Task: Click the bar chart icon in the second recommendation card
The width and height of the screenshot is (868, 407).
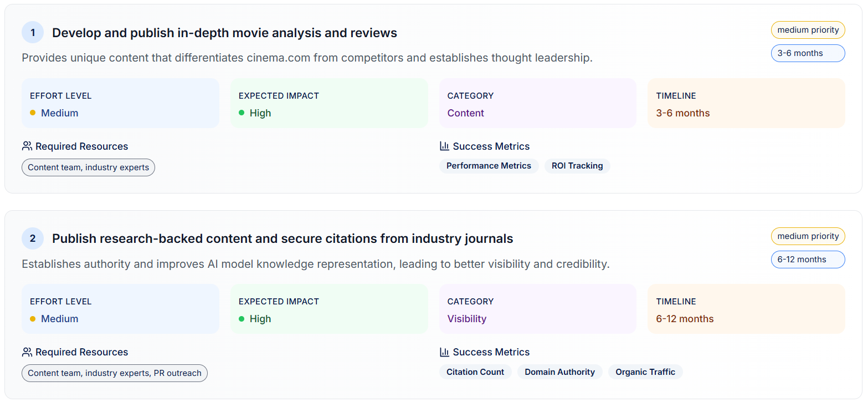Action: click(444, 352)
